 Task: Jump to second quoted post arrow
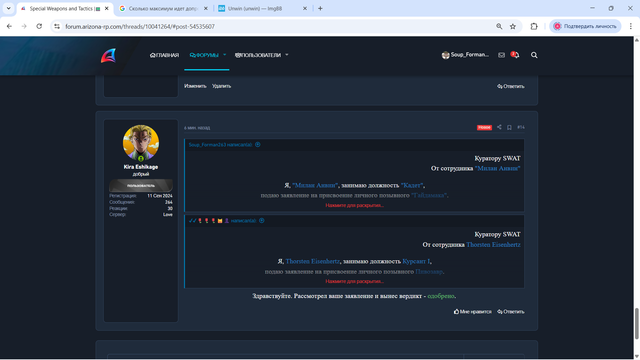pyautogui.click(x=262, y=221)
